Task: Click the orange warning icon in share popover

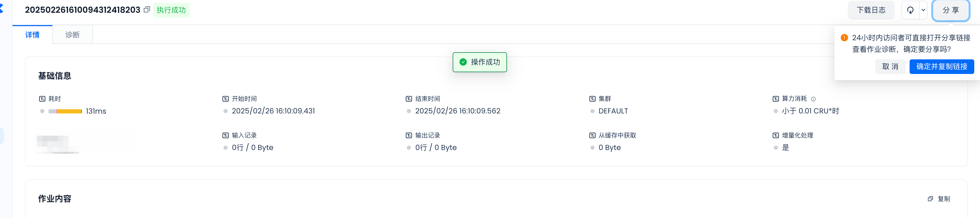Action: 844,38
